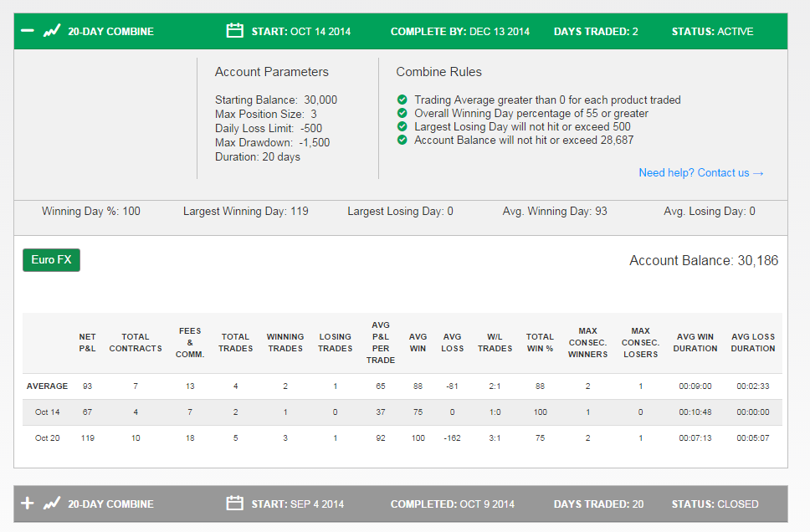810x532 pixels.
Task: Open the Need help? Contact us link
Action: (701, 172)
